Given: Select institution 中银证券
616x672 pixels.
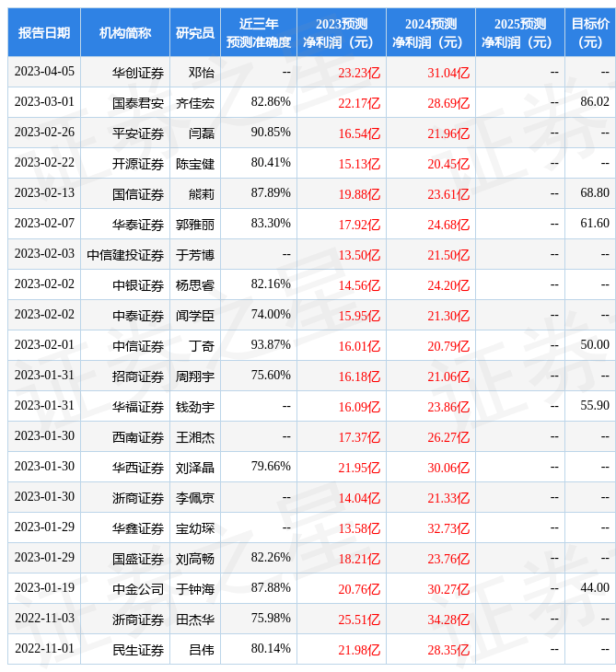Looking at the screenshot, I should coord(138,285).
